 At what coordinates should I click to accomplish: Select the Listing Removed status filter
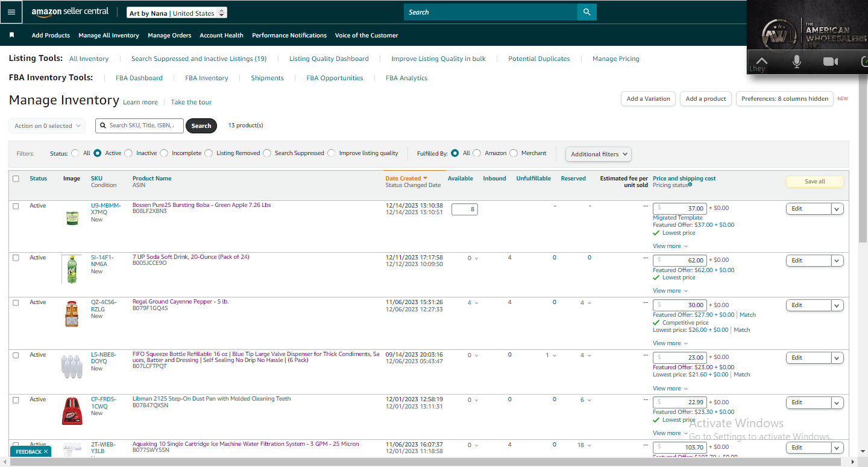(x=209, y=153)
